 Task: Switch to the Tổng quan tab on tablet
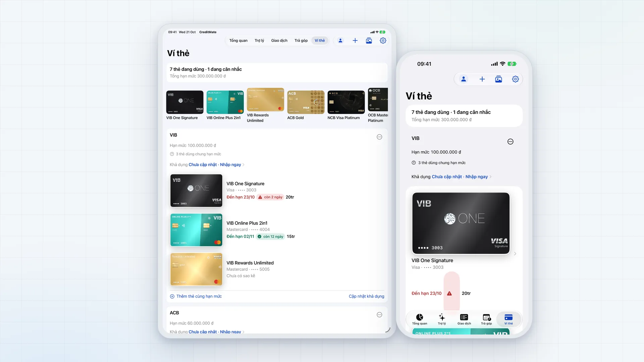click(x=238, y=41)
